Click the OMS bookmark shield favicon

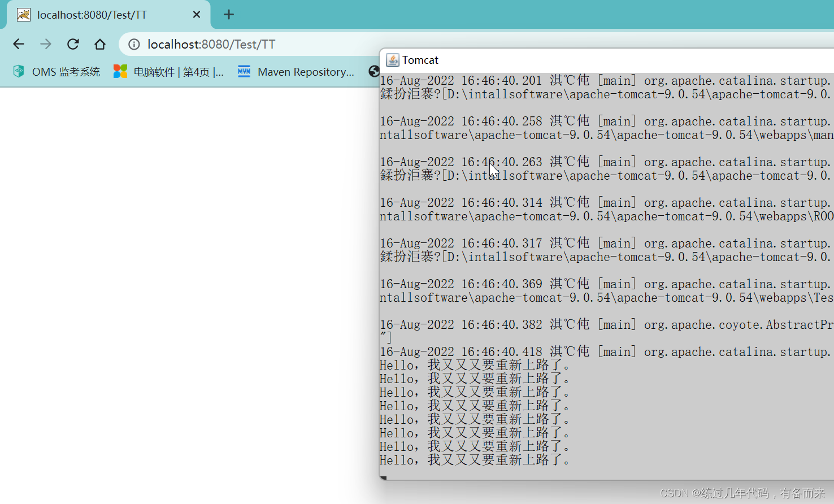19,71
